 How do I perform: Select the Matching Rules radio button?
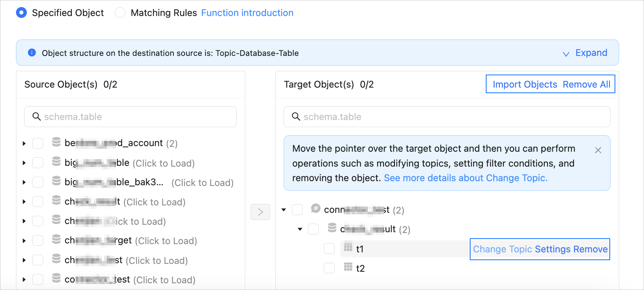120,13
